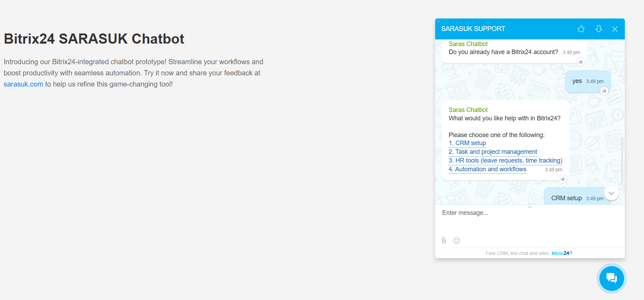644x300 pixels.
Task: Open the emoji picker smiley icon
Action: 457,240
